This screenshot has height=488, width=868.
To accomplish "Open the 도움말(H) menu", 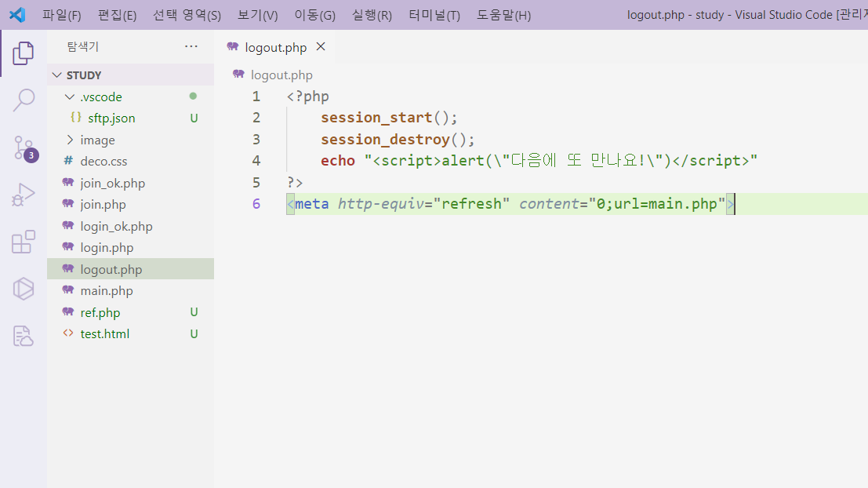I will (503, 15).
